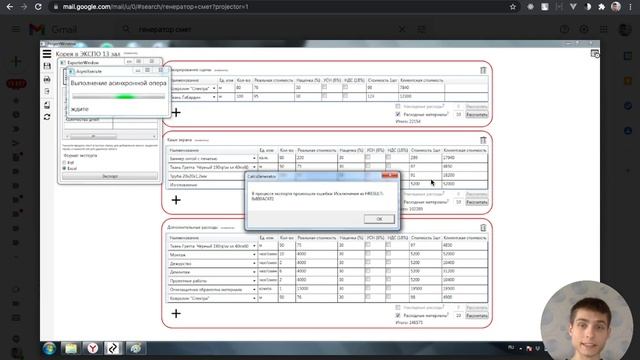Viewport: 640px width, 360px height.
Task: Open Yandex browser from taskbar
Action: [93, 349]
